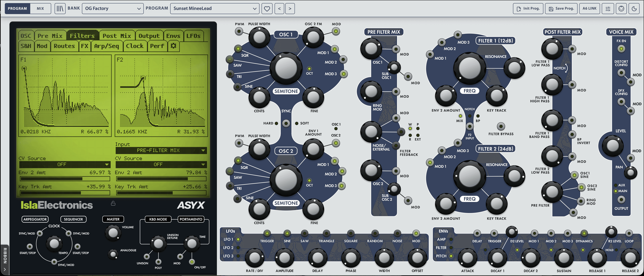This screenshot has height=276, width=644.
Task: Click the MASTER VOLUME knob
Action: coord(113,233)
